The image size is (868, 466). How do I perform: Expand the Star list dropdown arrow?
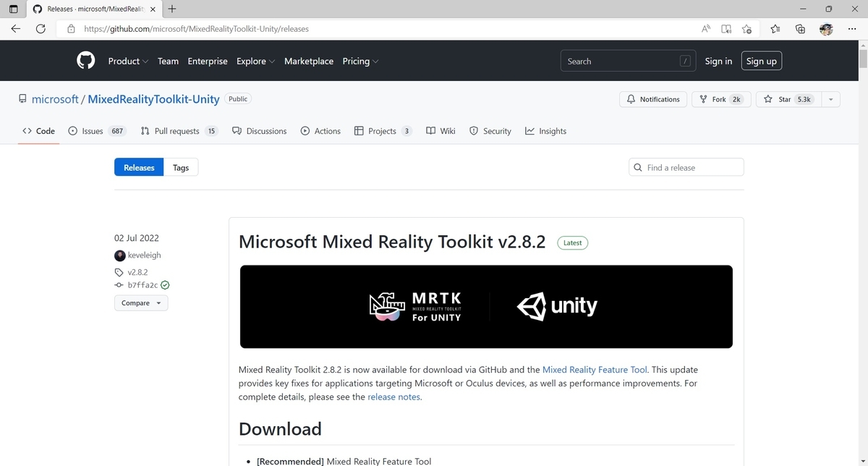(830, 99)
